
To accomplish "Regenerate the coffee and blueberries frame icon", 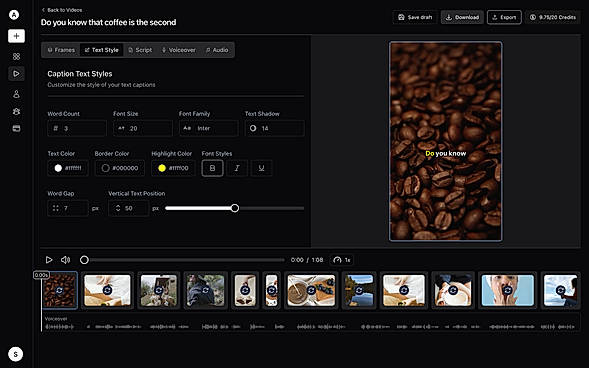I will point(311,291).
